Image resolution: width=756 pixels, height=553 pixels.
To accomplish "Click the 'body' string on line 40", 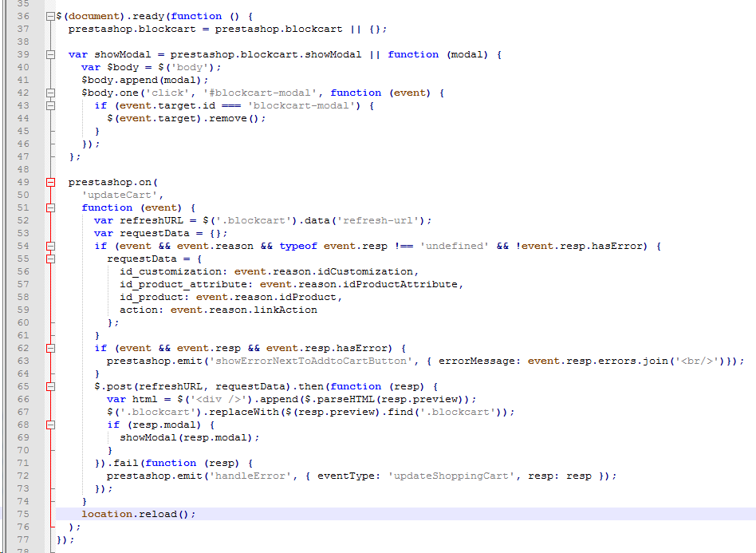I will pos(190,68).
